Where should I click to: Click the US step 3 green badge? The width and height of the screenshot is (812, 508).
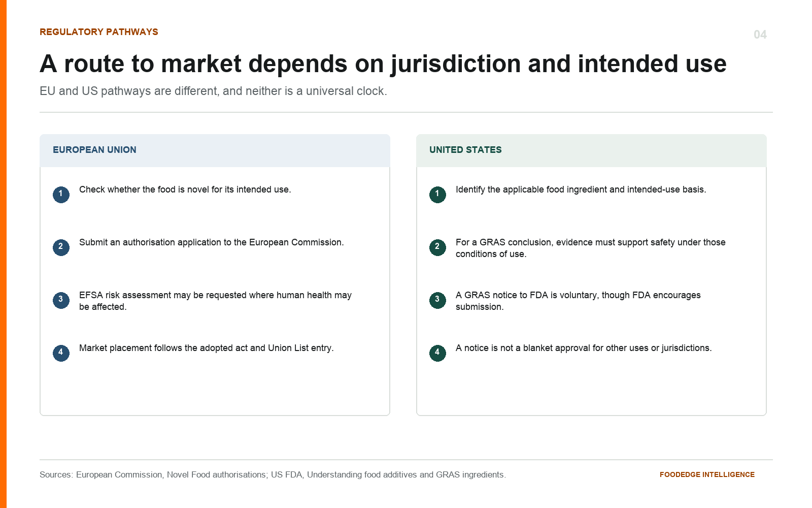tap(437, 300)
